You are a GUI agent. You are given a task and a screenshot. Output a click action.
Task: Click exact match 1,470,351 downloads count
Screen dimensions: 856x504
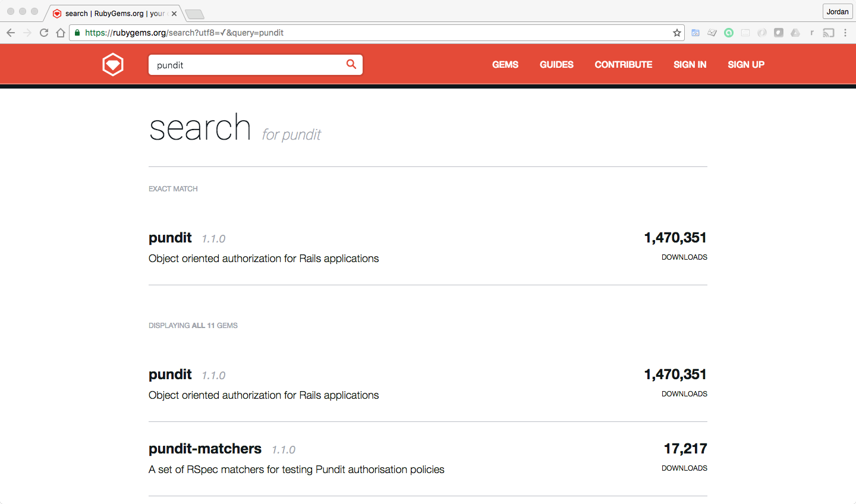(675, 238)
